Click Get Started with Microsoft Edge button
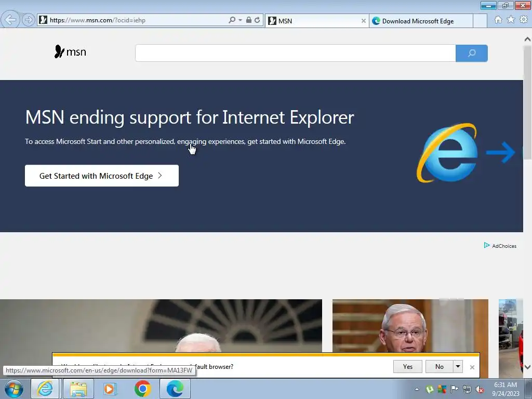The image size is (532, 399). coord(102,176)
